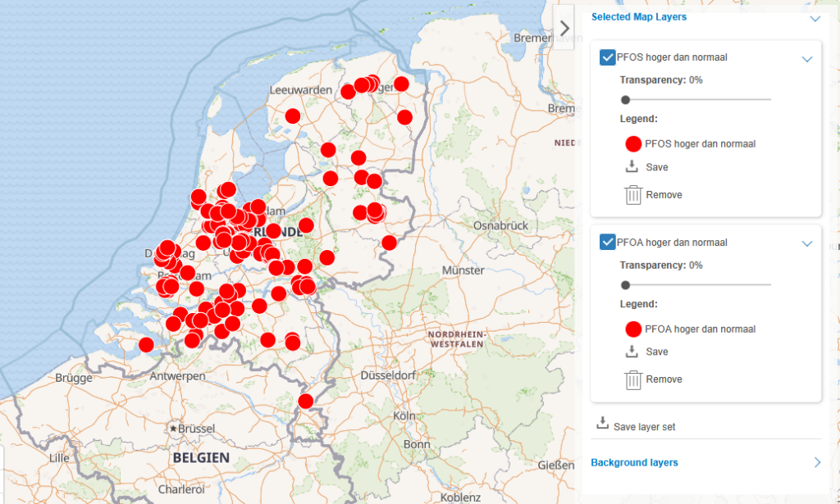This screenshot has height=504, width=840.
Task: Click the Charleroi city label on map
Action: (x=181, y=489)
